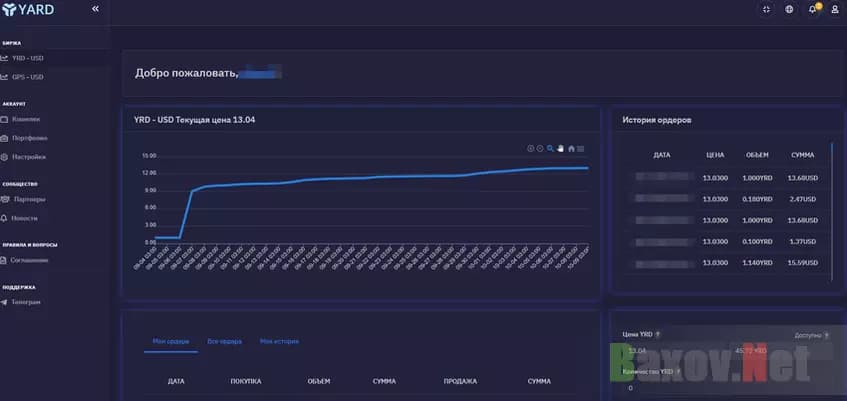
Task: Select YRD - USD in sidebar
Action: click(x=28, y=58)
